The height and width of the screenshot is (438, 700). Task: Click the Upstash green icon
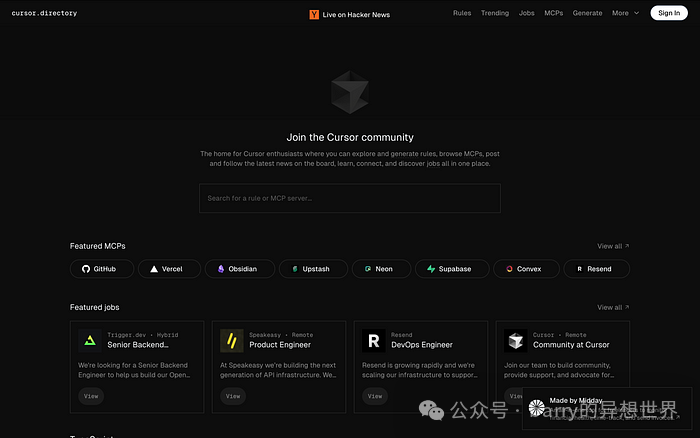coord(295,269)
